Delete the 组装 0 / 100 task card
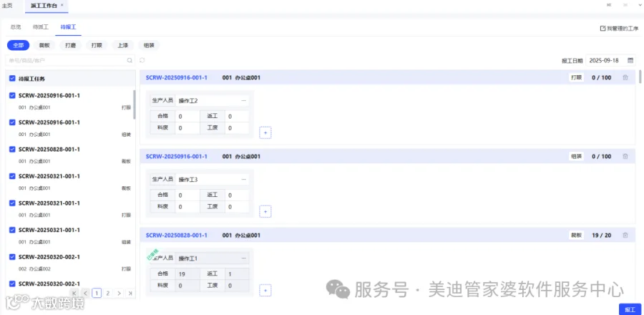Screen dimensions: 644x315 (x=625, y=157)
